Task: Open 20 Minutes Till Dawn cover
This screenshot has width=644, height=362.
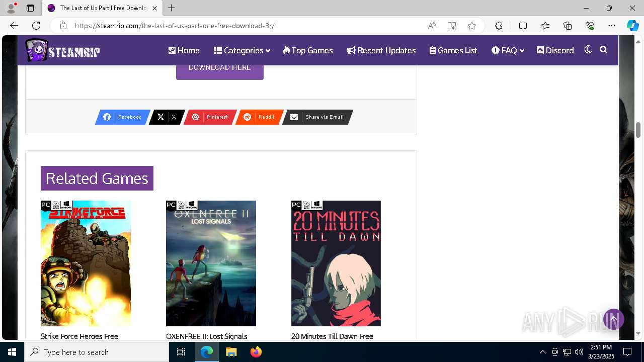Action: coord(336,263)
